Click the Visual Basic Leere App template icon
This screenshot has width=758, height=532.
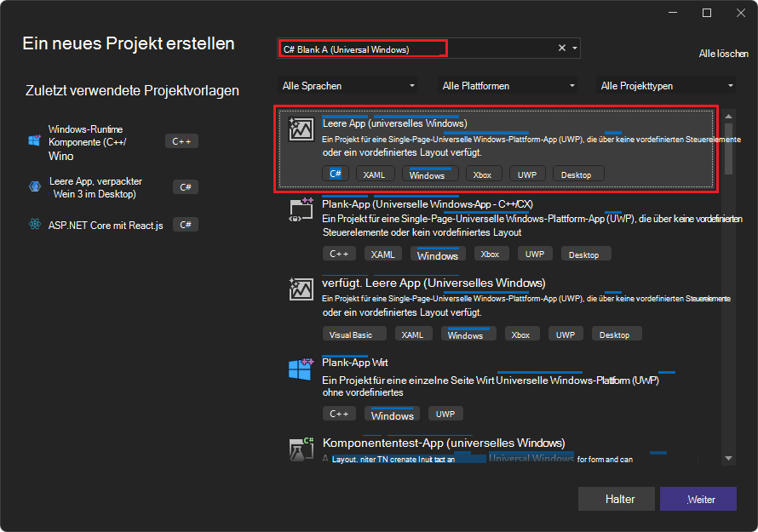click(x=301, y=289)
